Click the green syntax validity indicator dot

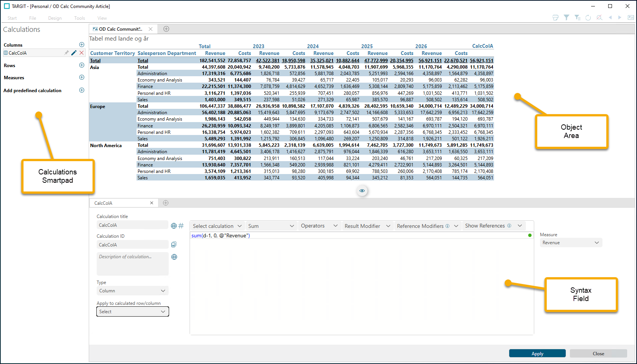(x=530, y=235)
